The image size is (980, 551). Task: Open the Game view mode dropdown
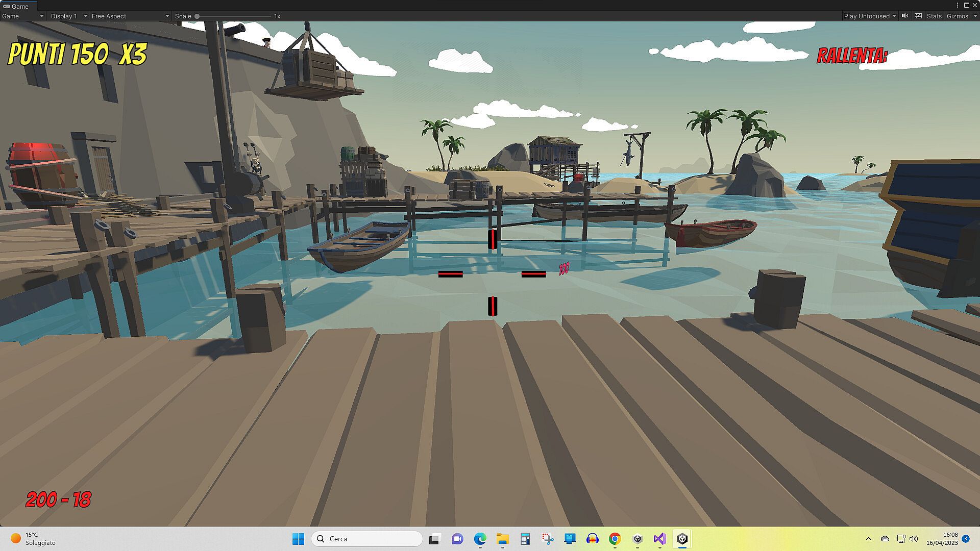click(x=23, y=16)
